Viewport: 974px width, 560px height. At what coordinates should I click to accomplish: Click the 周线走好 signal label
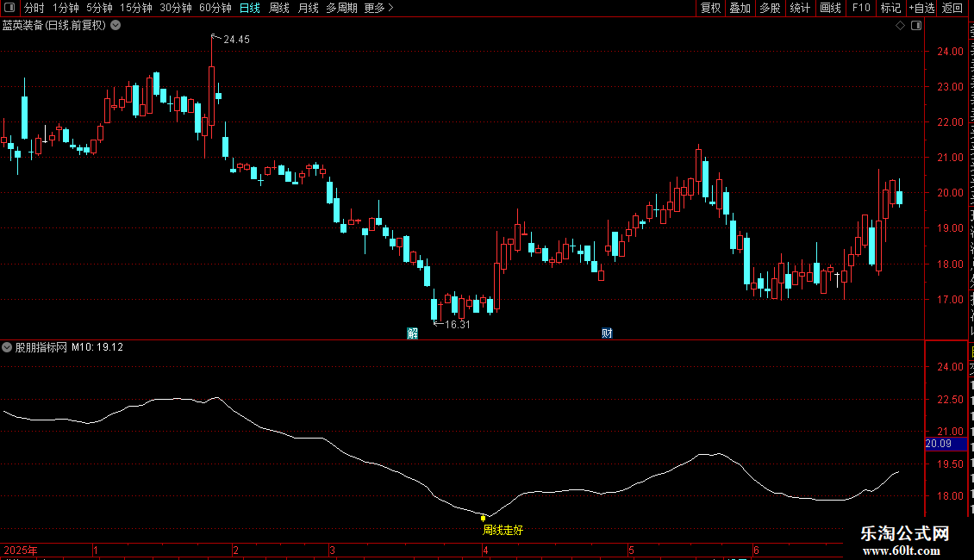tap(503, 530)
